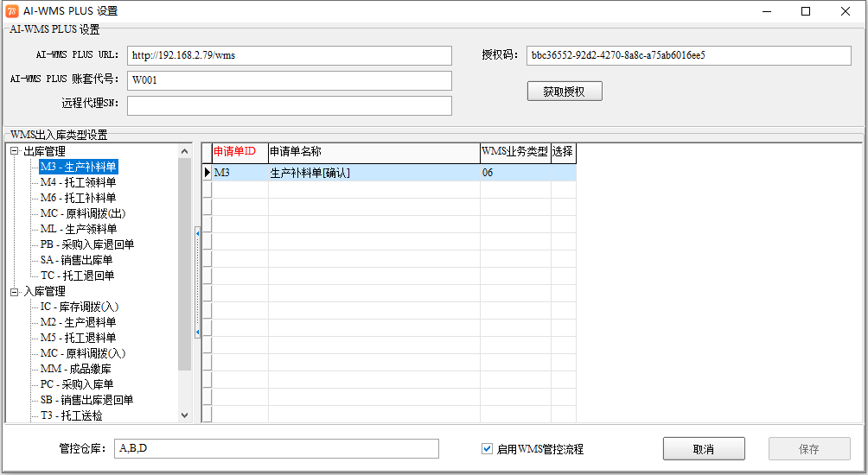Click the splitter handle between tree and grid
The height and width of the screenshot is (475, 868).
(197, 283)
